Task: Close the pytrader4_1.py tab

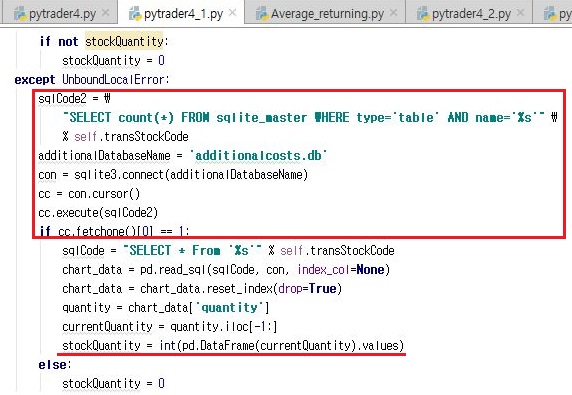Action: tap(232, 13)
